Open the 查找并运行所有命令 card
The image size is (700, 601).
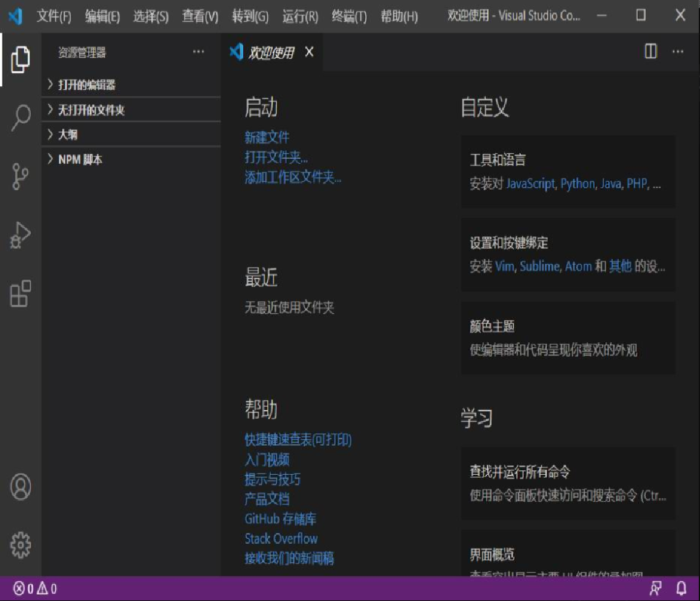tap(568, 483)
